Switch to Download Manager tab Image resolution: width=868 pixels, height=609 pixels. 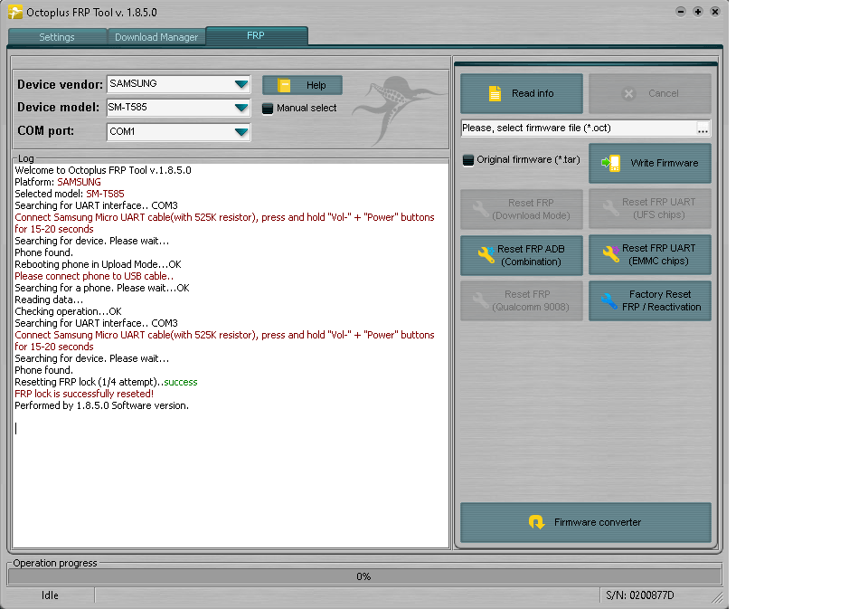[x=156, y=37]
